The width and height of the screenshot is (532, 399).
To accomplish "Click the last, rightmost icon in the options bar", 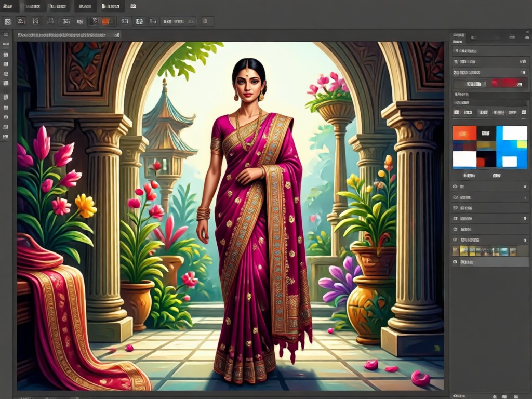I will (205, 21).
